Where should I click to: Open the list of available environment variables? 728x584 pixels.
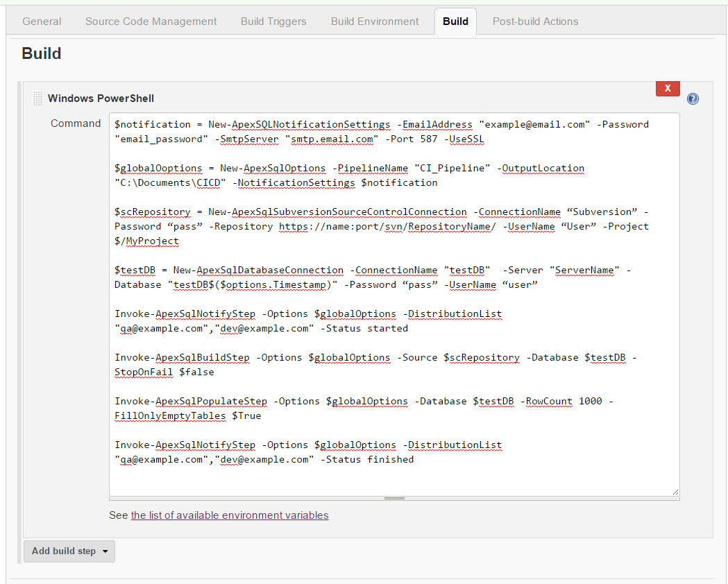point(230,515)
